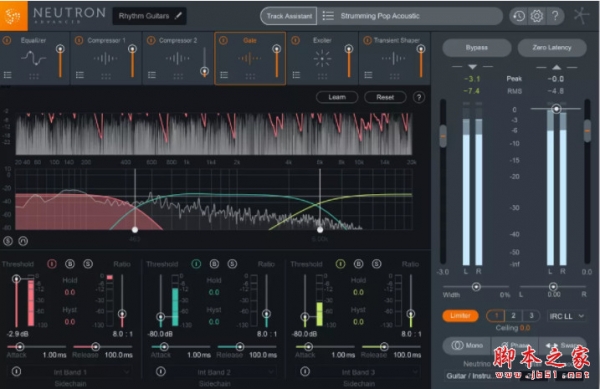Toggle band 1 sidechain power button
The width and height of the screenshot is (600, 389).
[16, 371]
